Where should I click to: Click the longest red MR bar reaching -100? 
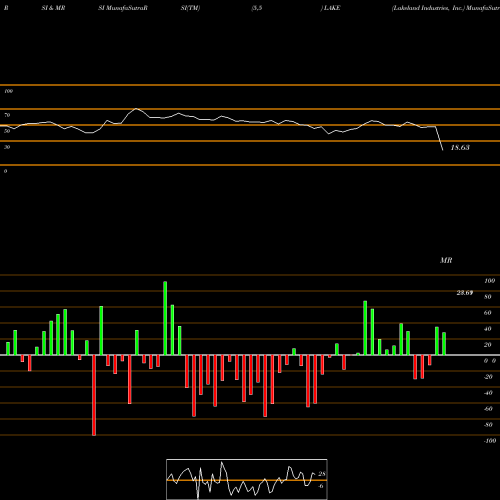[94, 395]
